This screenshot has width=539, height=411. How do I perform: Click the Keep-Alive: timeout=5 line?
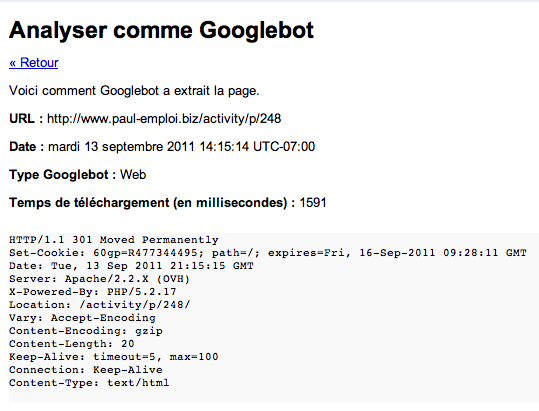114,357
